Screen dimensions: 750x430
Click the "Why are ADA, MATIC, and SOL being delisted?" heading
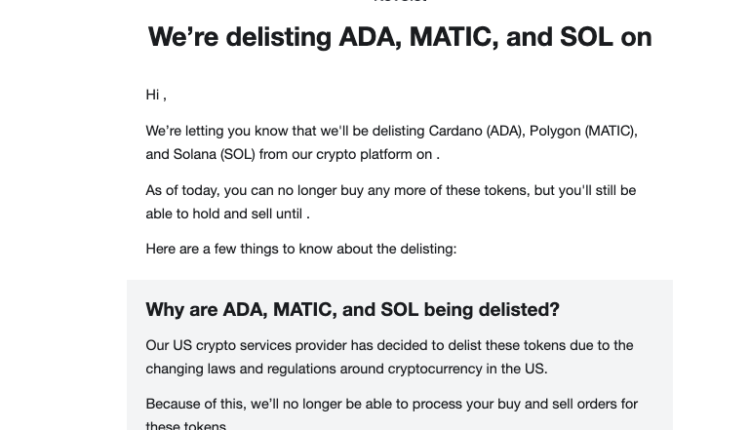point(352,309)
